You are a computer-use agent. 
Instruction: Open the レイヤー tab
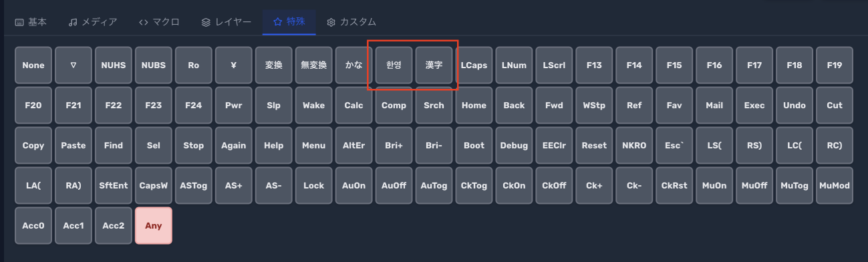click(x=227, y=22)
